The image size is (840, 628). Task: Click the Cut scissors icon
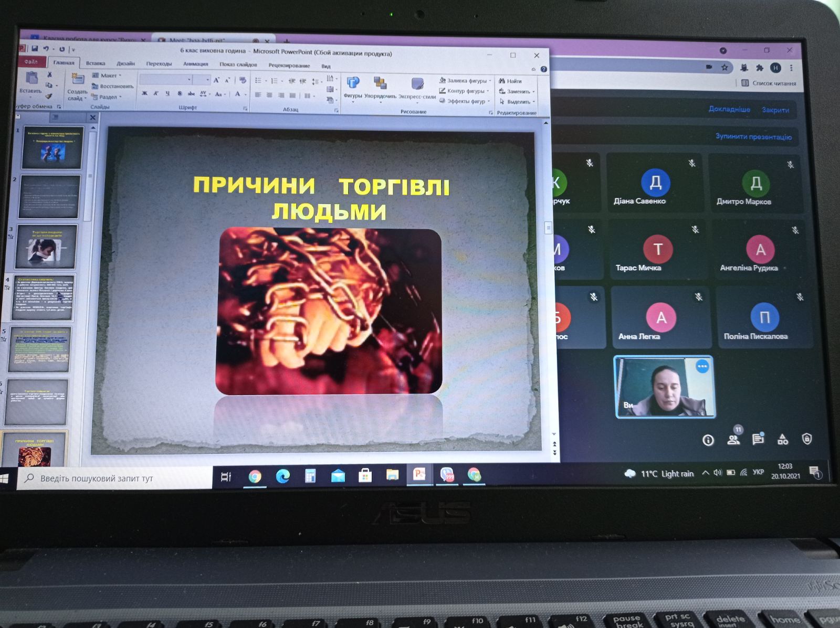pyautogui.click(x=49, y=75)
